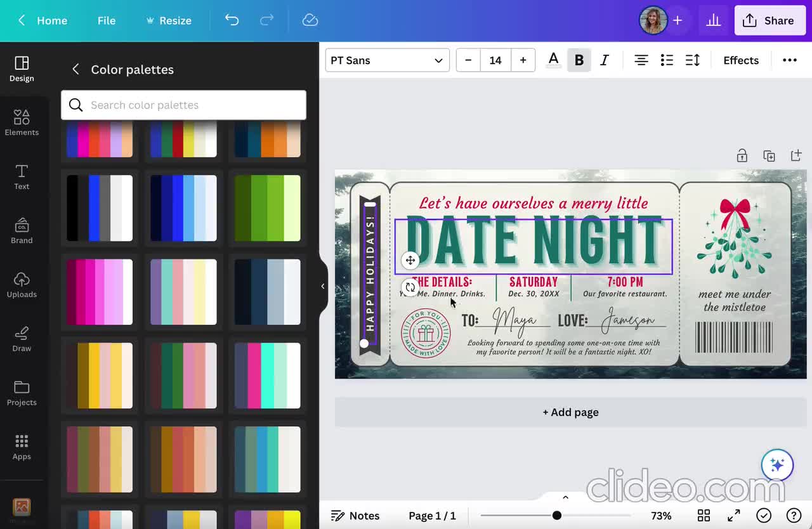Image resolution: width=812 pixels, height=529 pixels.
Task: Open line spacing options
Action: click(693, 60)
